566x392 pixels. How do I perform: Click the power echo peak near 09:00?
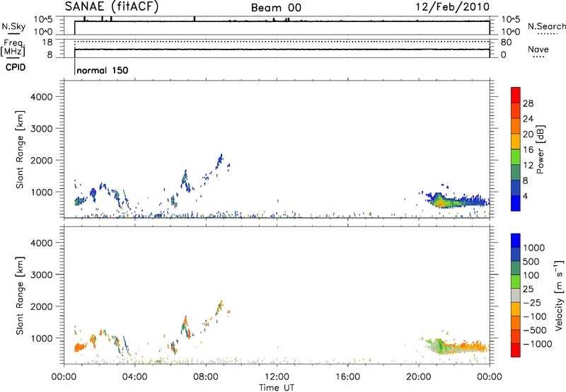pyautogui.click(x=219, y=162)
